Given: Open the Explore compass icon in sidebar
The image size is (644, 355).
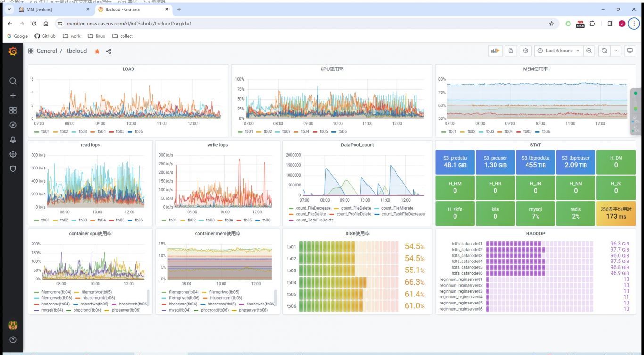Looking at the screenshot, I should (x=13, y=125).
